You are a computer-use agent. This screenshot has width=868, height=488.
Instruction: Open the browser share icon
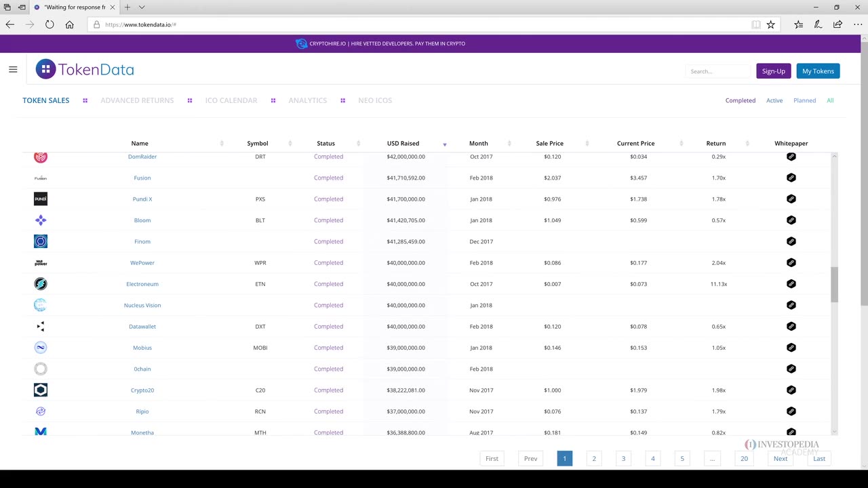[x=837, y=24]
